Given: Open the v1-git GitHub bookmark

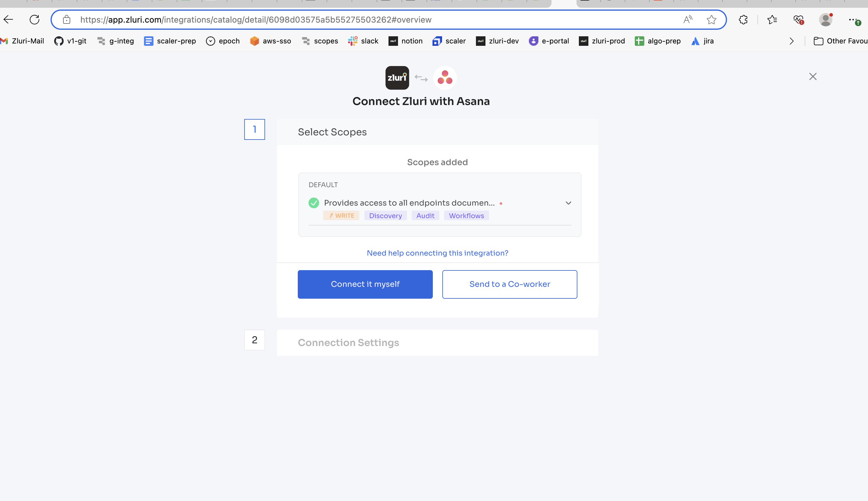Looking at the screenshot, I should tap(70, 41).
